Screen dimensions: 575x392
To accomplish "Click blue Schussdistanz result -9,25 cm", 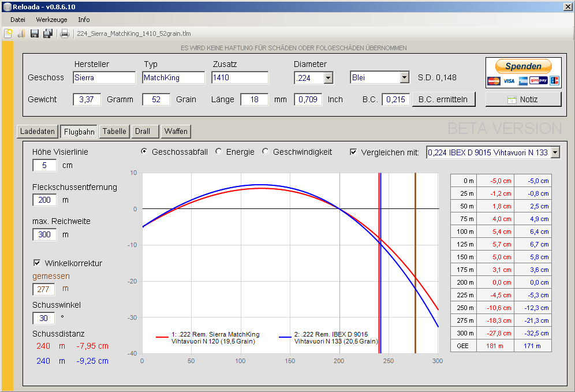I will [x=92, y=361].
